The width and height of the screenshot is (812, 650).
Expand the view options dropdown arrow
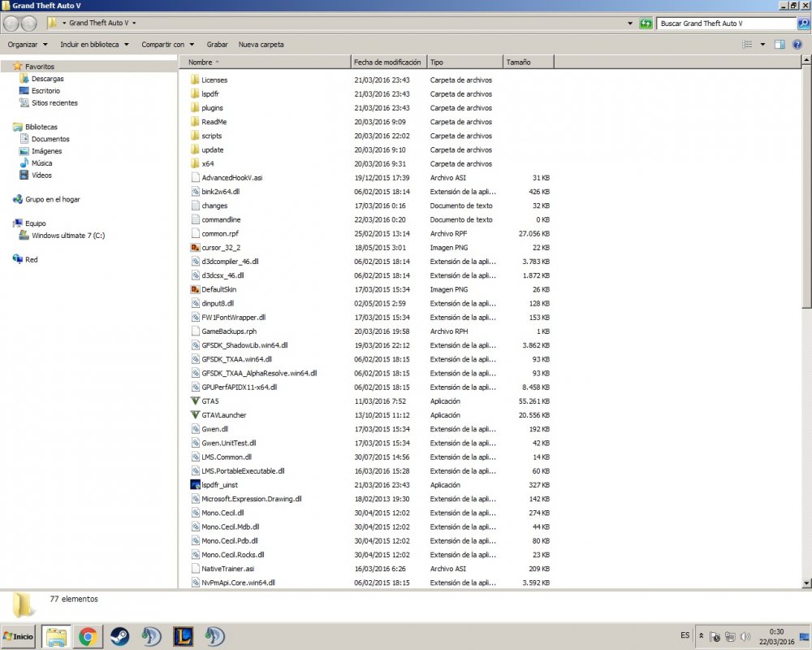point(762,45)
